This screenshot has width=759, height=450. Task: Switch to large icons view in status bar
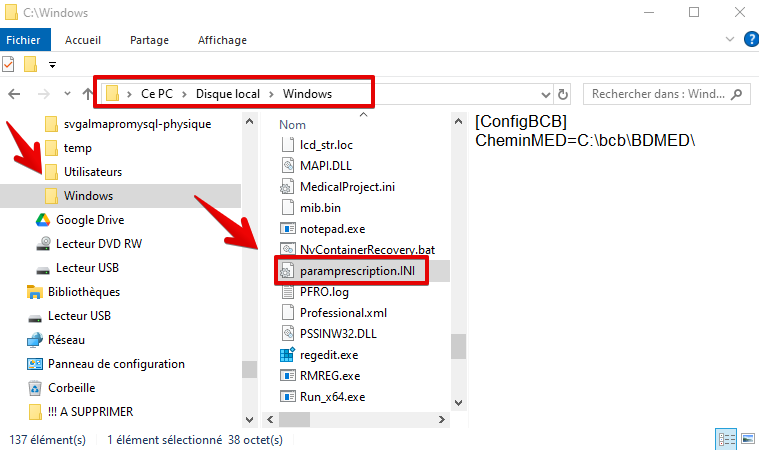748,439
